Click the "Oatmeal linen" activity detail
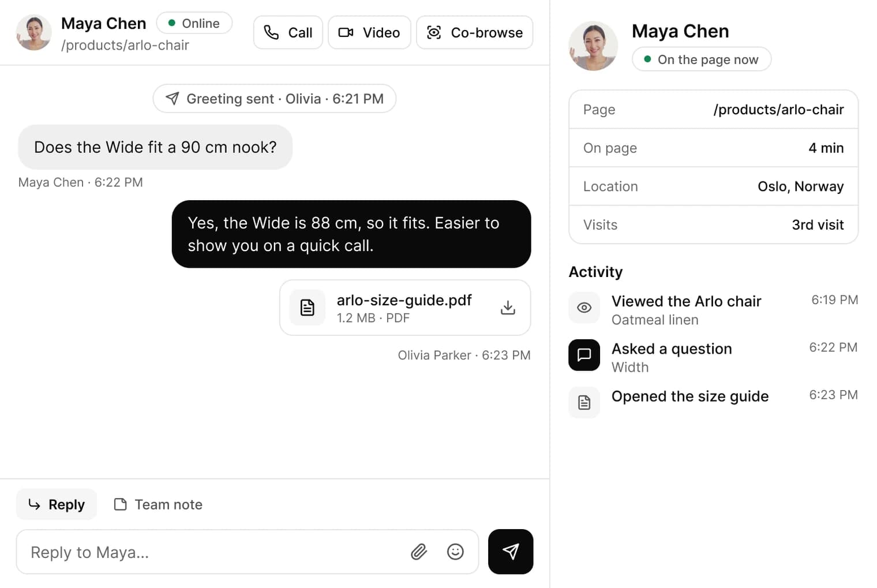Viewport: 877px width, 588px height. [655, 320]
